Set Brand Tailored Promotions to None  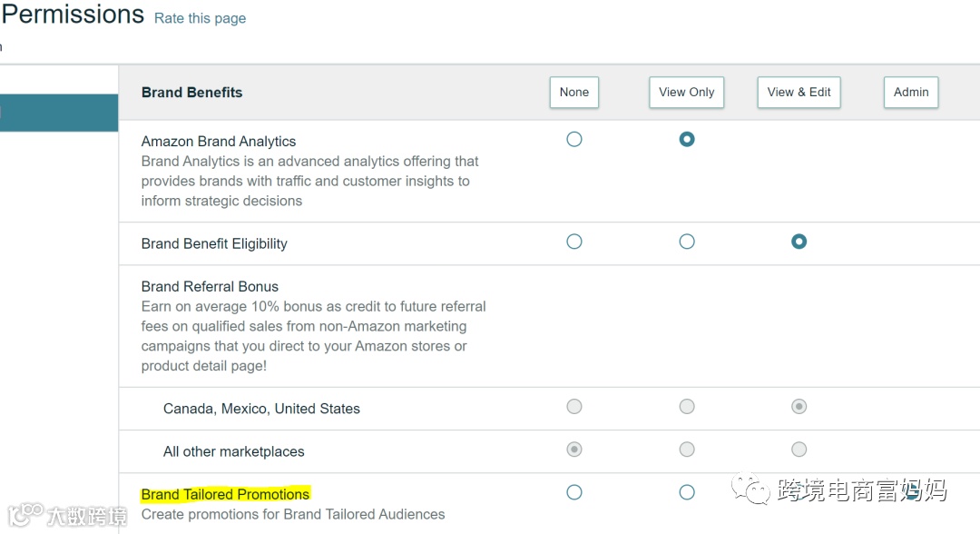point(573,492)
